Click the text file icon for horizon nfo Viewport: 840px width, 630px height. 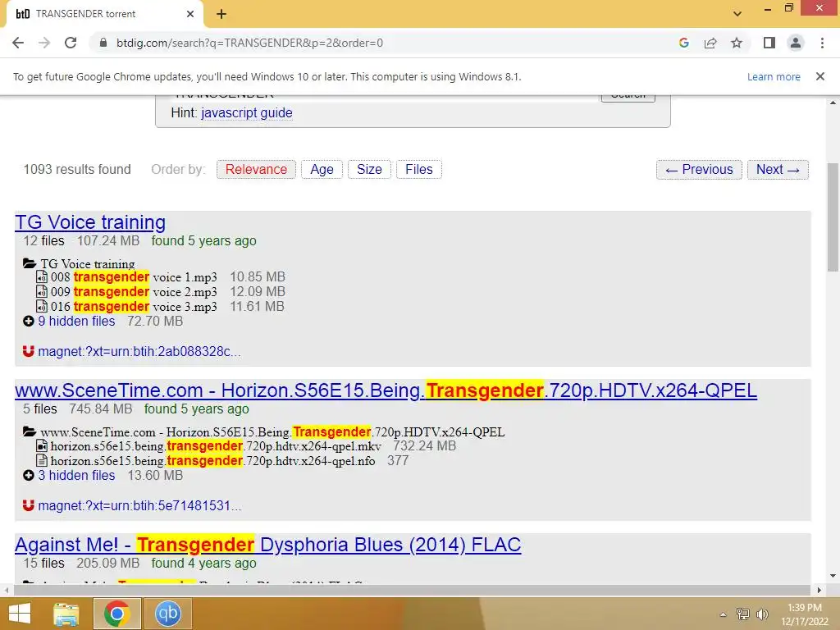[x=41, y=460]
